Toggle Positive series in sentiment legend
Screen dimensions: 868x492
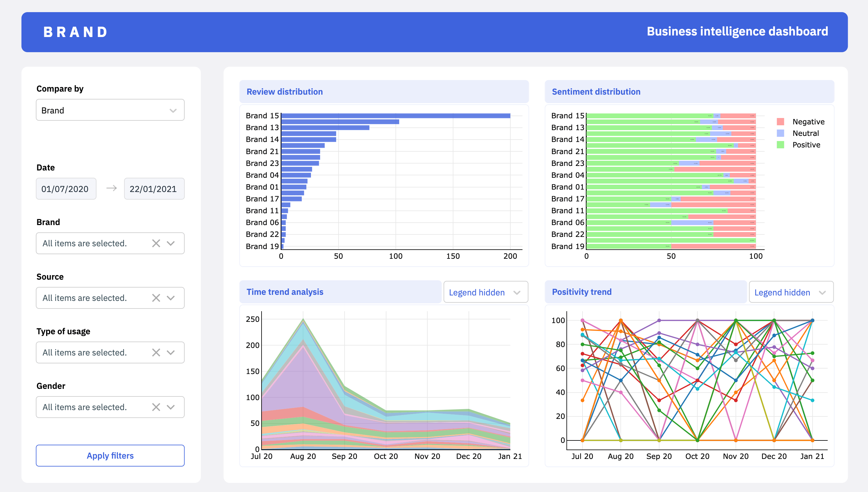tap(806, 145)
